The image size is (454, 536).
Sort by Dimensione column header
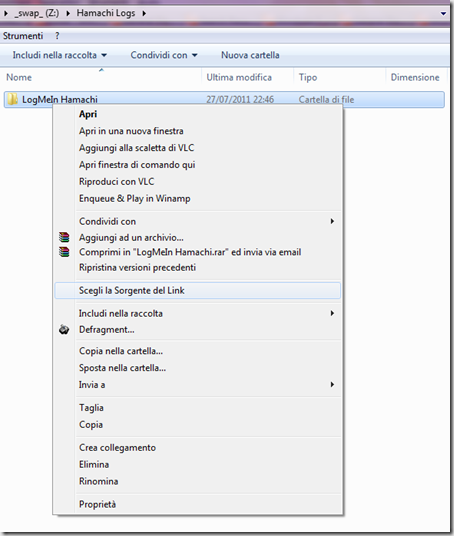tap(415, 78)
